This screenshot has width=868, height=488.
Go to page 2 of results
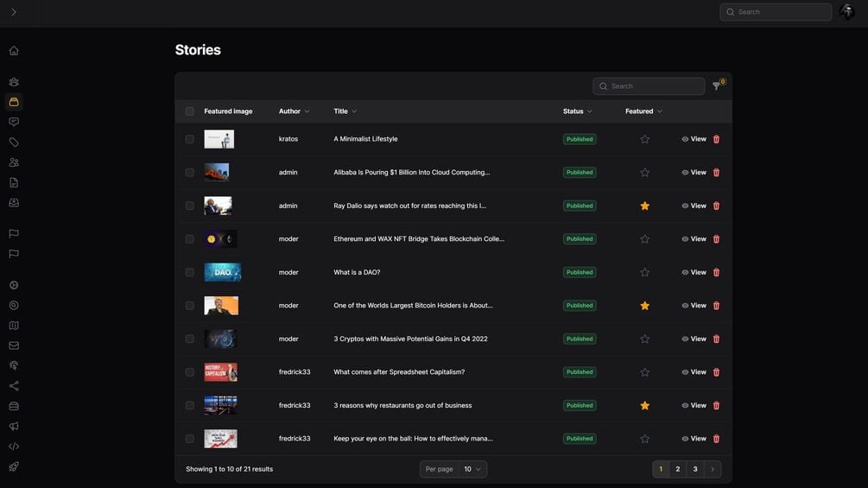pyautogui.click(x=678, y=470)
